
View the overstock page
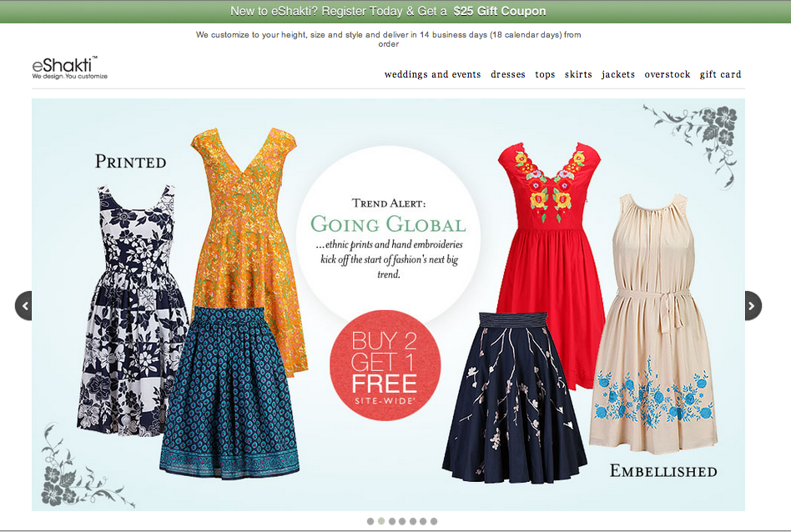click(x=667, y=74)
